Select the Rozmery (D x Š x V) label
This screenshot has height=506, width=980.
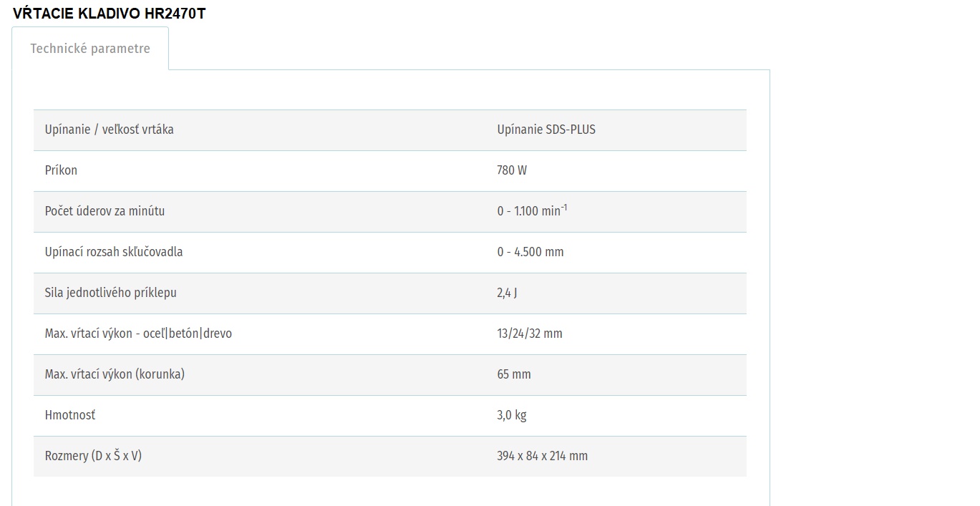93,456
